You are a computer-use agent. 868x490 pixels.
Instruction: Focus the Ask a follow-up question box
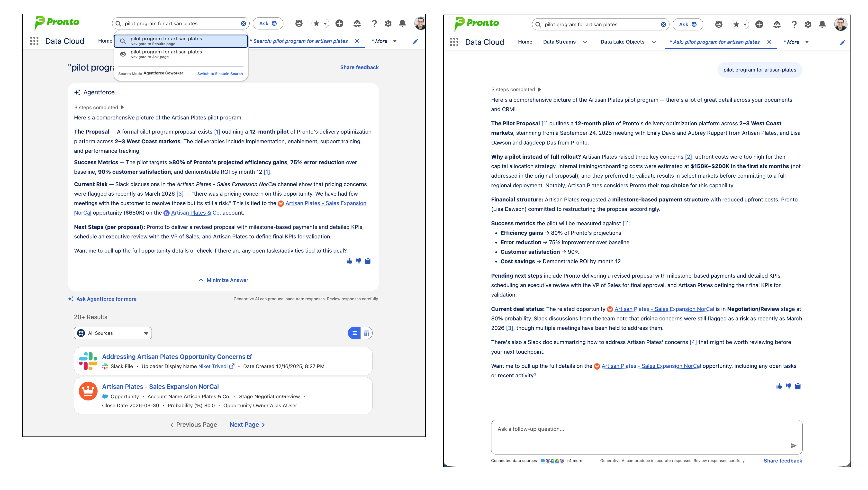[x=647, y=437]
